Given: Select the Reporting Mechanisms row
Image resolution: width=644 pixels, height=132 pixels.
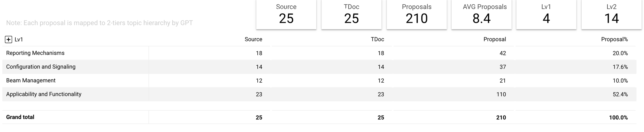Looking at the screenshot, I should pyautogui.click(x=319, y=53).
